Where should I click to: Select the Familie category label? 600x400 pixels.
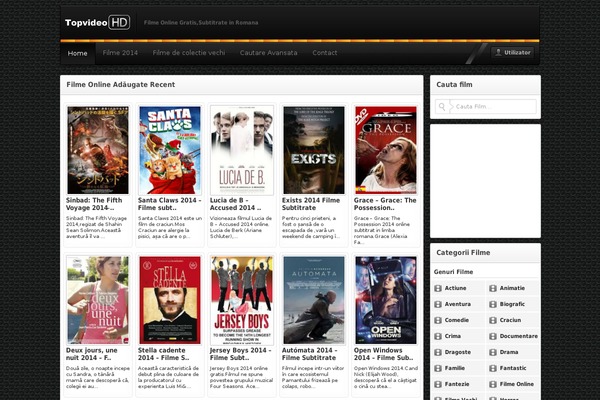tap(455, 368)
